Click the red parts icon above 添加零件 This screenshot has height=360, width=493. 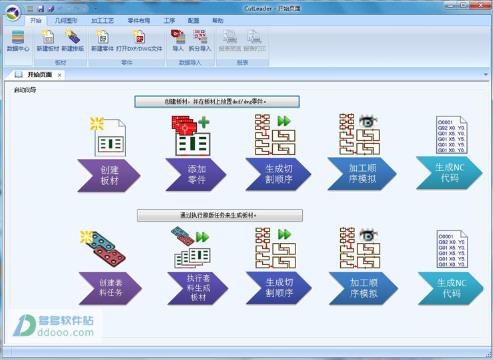click(191, 136)
